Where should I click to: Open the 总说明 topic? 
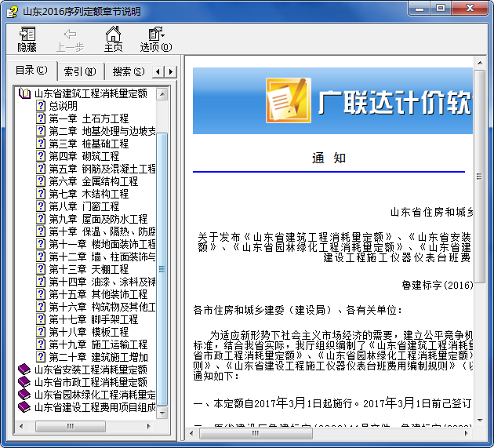(63, 106)
